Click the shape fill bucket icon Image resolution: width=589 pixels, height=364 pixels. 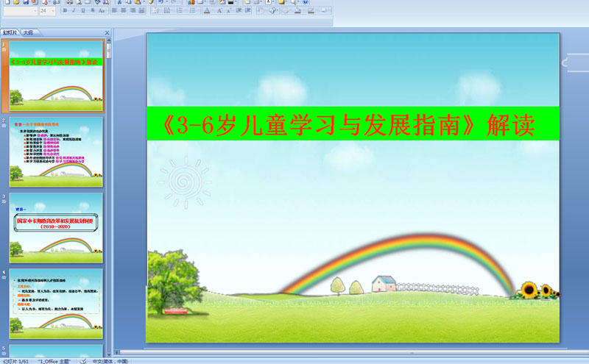(297, 10)
